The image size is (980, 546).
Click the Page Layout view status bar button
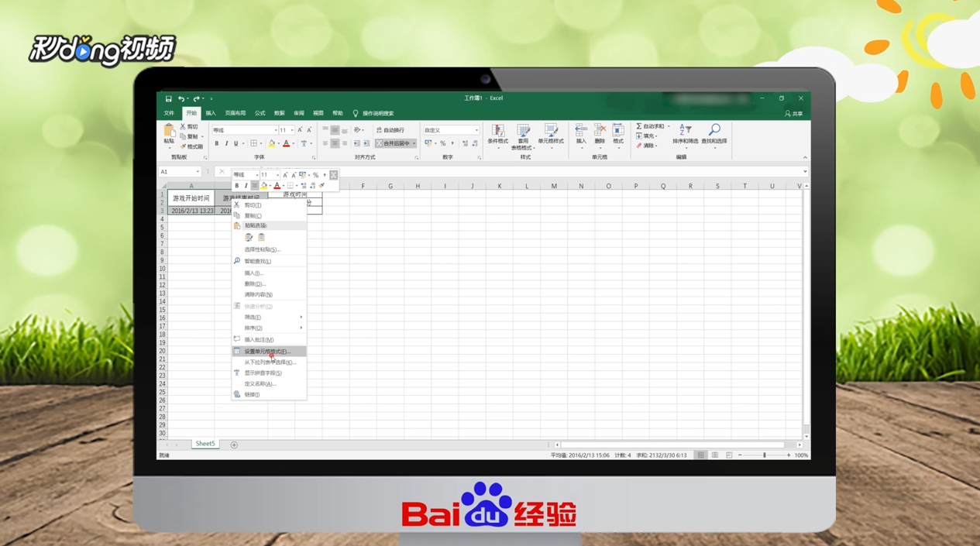point(715,455)
